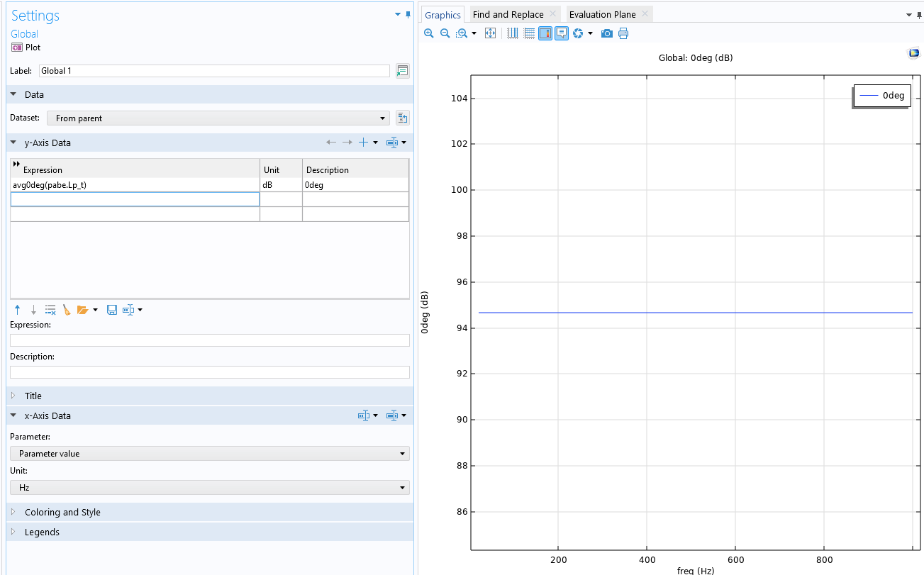Click the Label text field containing Global 1
924x575 pixels.
[x=213, y=71]
